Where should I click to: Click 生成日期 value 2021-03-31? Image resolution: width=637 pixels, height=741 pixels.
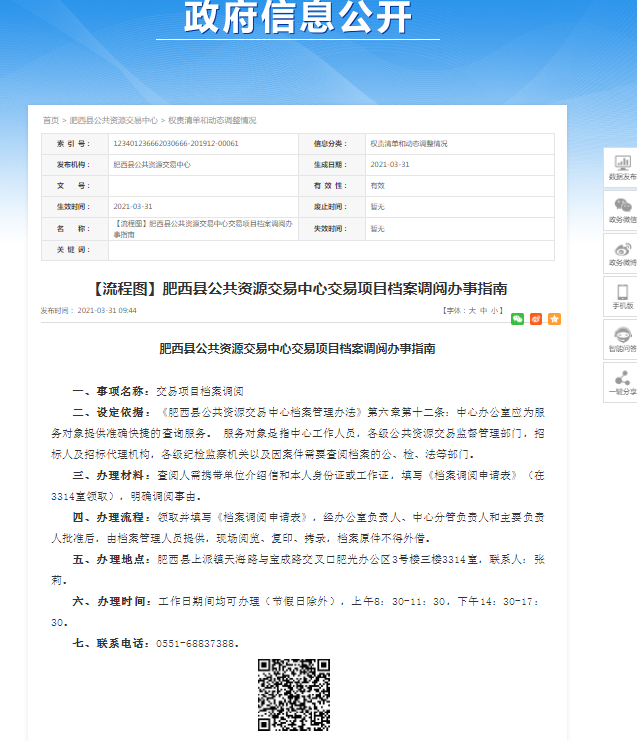pyautogui.click(x=389, y=164)
